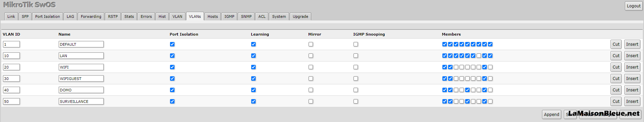Switch to the RSTP tab
The height and width of the screenshot is (122, 644).
113,16
